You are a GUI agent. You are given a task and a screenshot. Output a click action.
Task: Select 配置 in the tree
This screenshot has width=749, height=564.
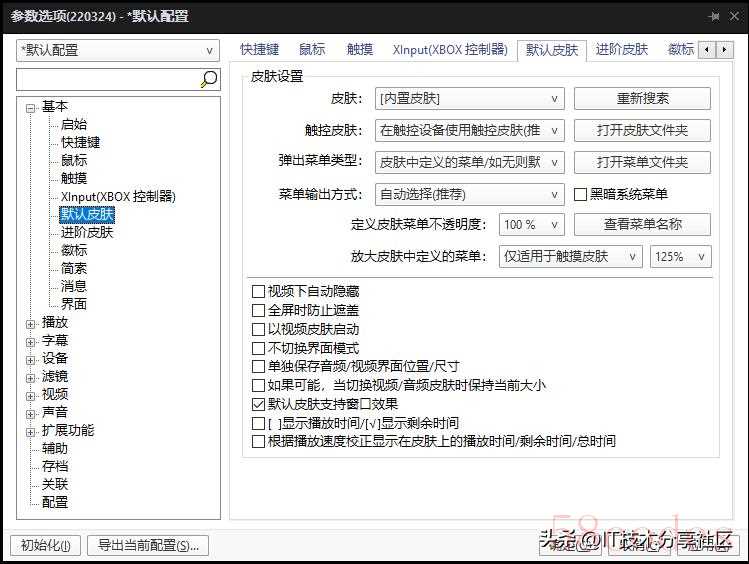[x=55, y=502]
